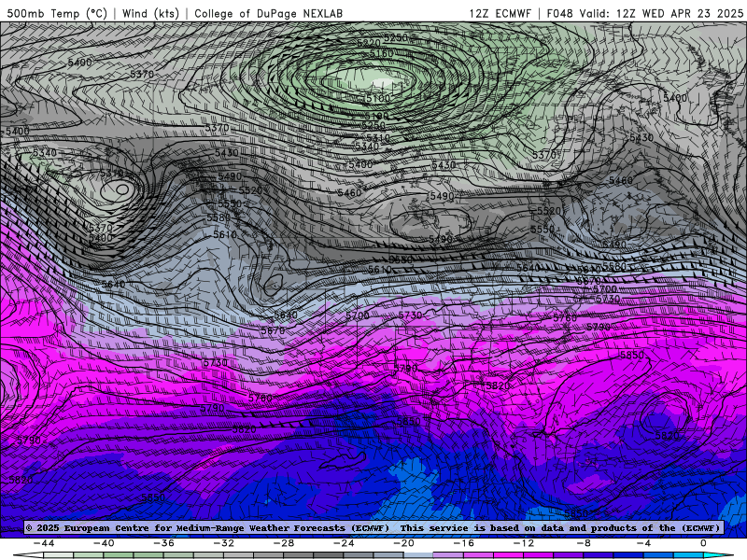Viewport: 747px width, 560px height.
Task: Click the white core of the green upper low
Action: pos(384,83)
